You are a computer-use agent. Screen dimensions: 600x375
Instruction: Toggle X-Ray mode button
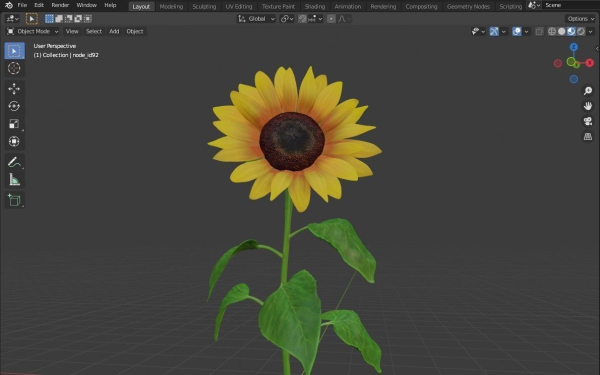tap(539, 31)
